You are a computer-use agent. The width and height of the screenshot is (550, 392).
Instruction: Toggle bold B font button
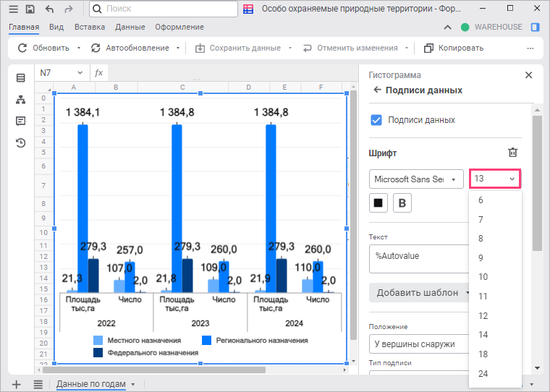pyautogui.click(x=402, y=203)
